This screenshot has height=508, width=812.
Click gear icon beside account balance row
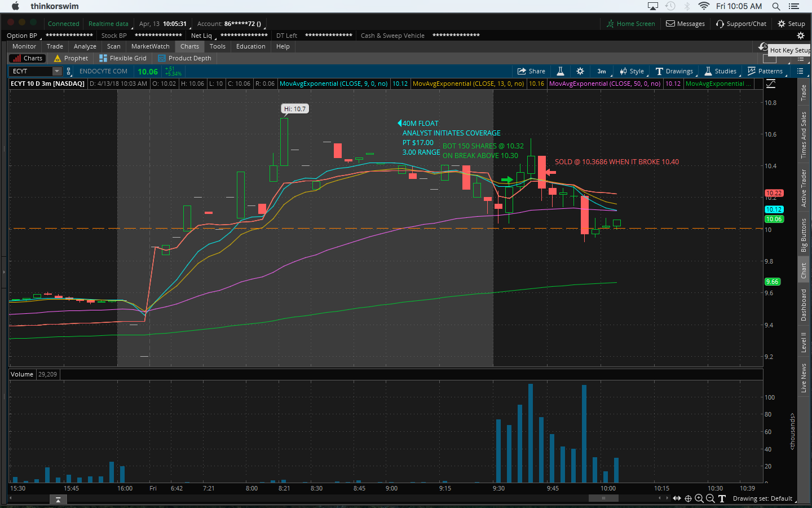[800, 36]
